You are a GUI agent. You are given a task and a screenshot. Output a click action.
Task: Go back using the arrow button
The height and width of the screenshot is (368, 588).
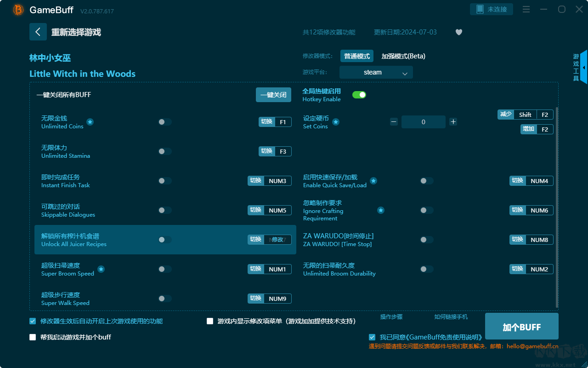coord(38,32)
